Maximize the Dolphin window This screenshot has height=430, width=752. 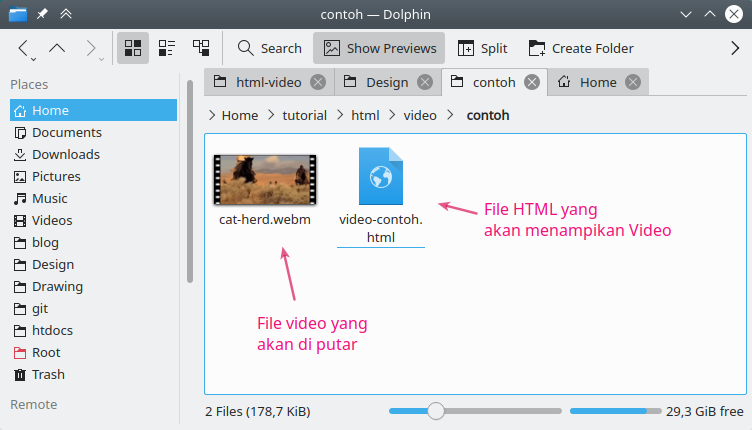coord(710,14)
